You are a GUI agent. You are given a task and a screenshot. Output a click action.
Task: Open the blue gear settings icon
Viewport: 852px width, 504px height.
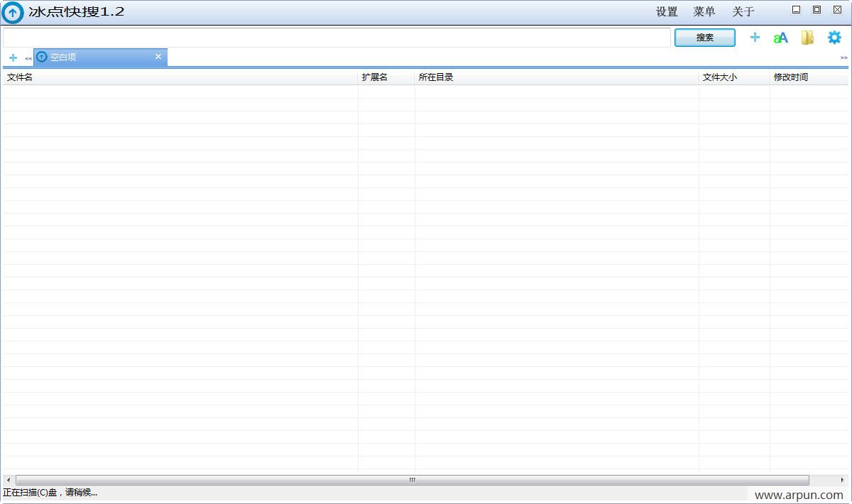click(x=834, y=38)
